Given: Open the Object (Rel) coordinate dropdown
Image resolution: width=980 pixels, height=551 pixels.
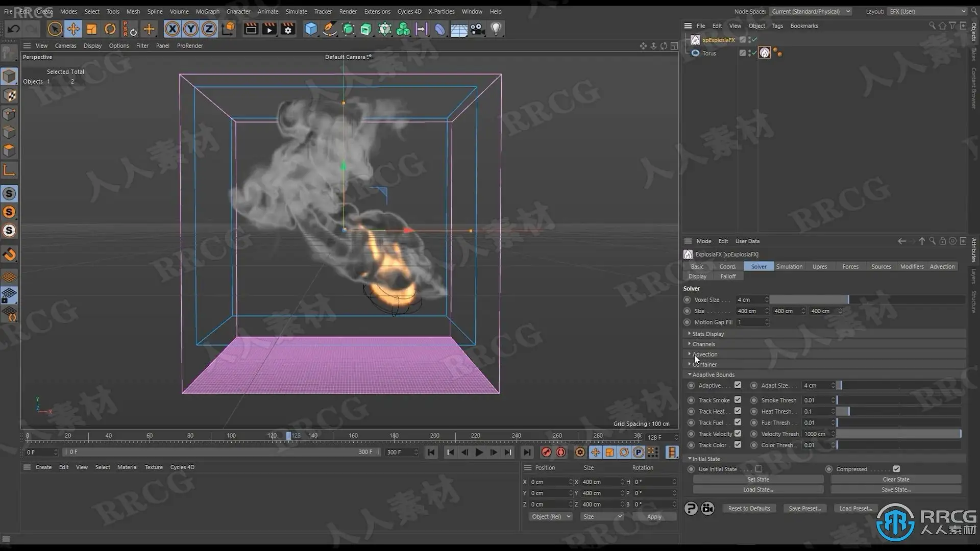Looking at the screenshot, I should pyautogui.click(x=550, y=516).
